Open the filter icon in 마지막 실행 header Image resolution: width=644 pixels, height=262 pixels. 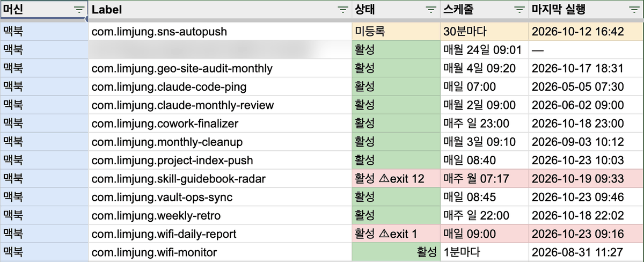pyautogui.click(x=633, y=10)
